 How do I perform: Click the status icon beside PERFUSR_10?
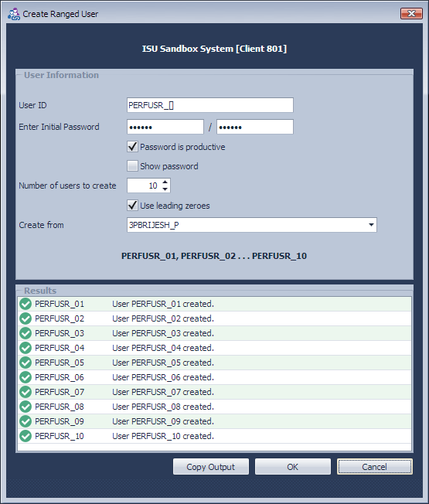(26, 436)
